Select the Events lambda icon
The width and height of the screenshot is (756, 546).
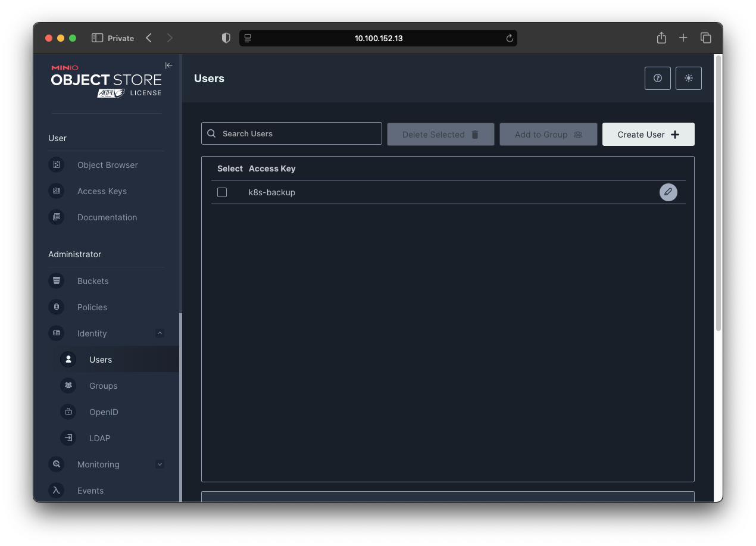coord(56,490)
